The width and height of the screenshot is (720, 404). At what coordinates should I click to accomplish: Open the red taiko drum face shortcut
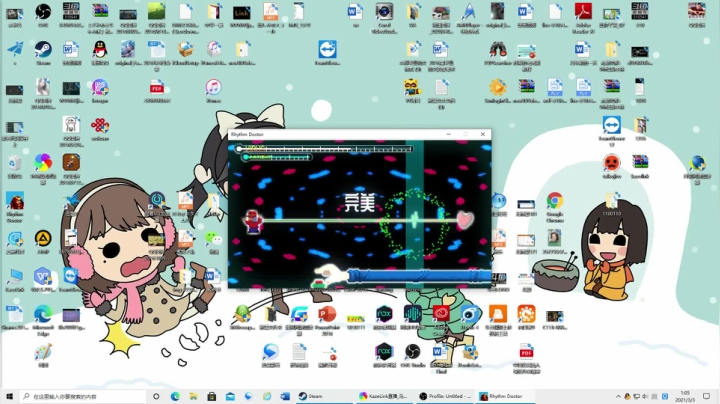tap(612, 163)
